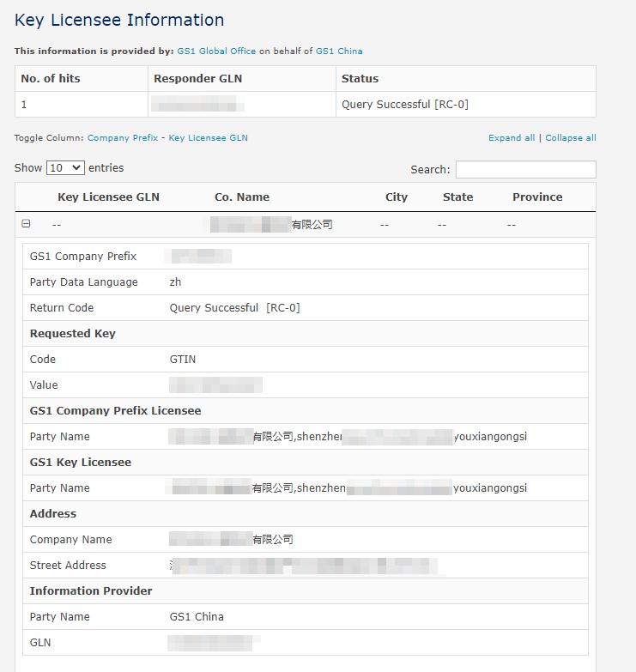Screen dimensions: 636x672
Task: Toggle the Key Licensee GLN column
Action: tap(208, 138)
